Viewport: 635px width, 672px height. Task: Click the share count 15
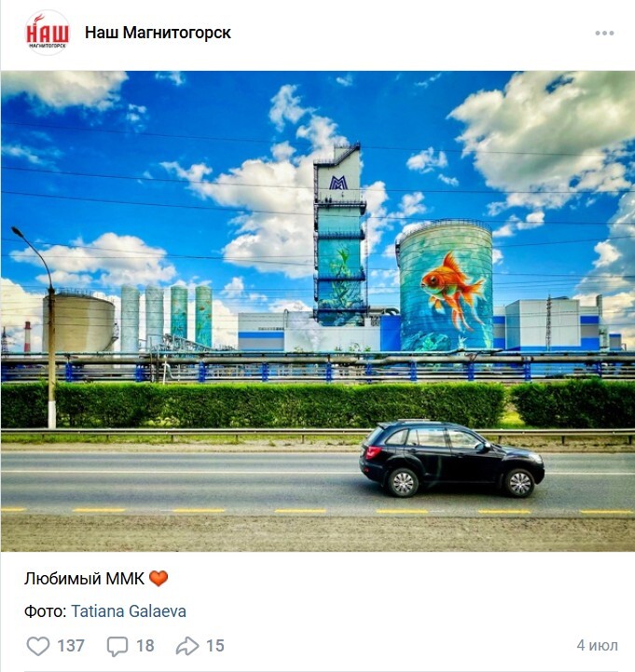tap(215, 645)
